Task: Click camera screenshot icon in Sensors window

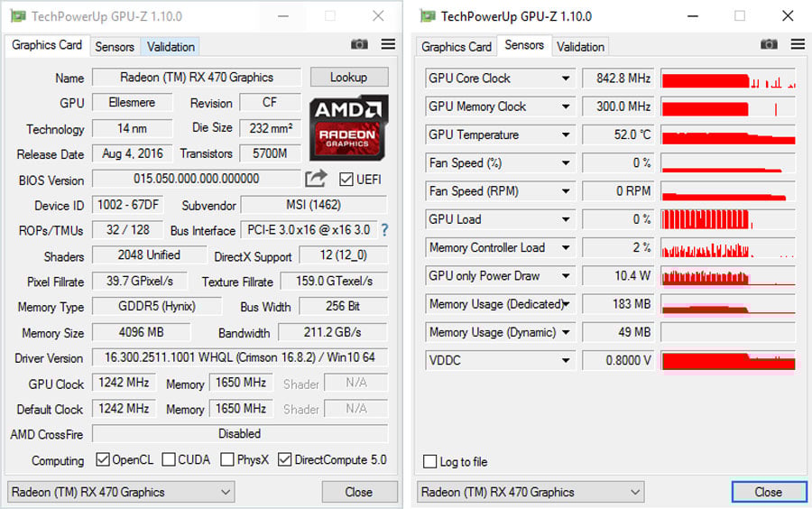Action: tap(769, 44)
